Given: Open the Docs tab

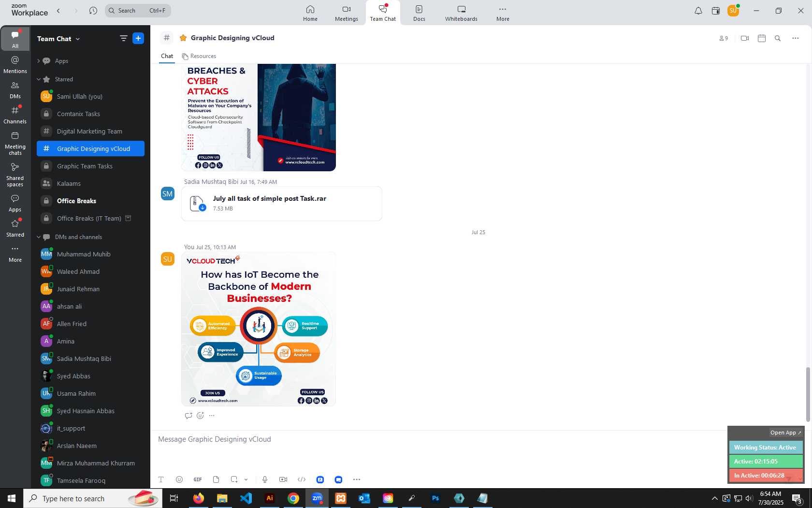Looking at the screenshot, I should 419,13.
